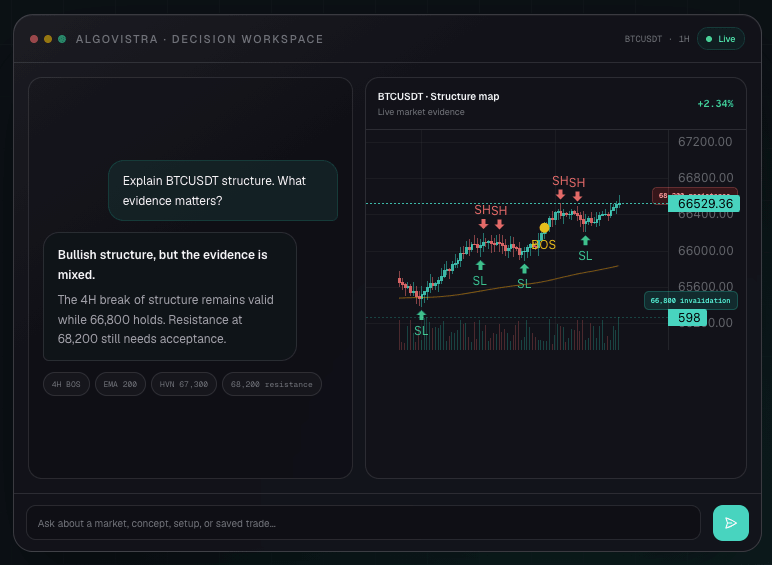Click the 66000.00 price axis label
Image resolution: width=772 pixels, height=565 pixels.
[x=706, y=251]
